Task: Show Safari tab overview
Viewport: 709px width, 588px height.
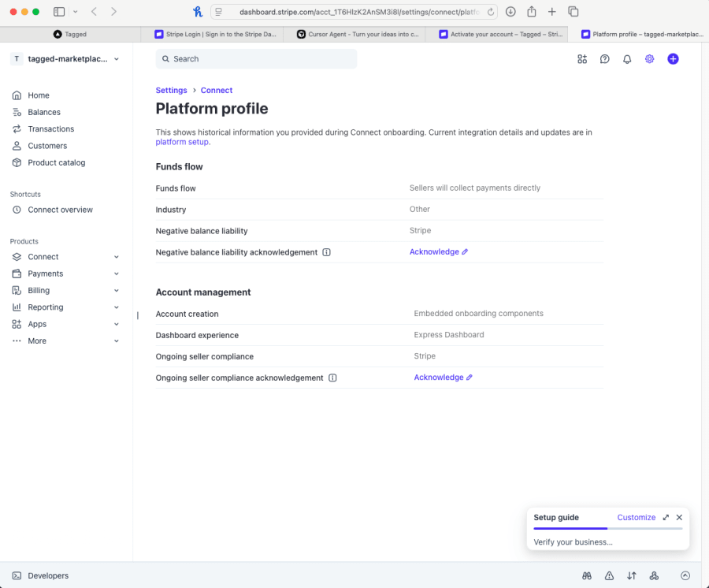Action: tap(574, 12)
